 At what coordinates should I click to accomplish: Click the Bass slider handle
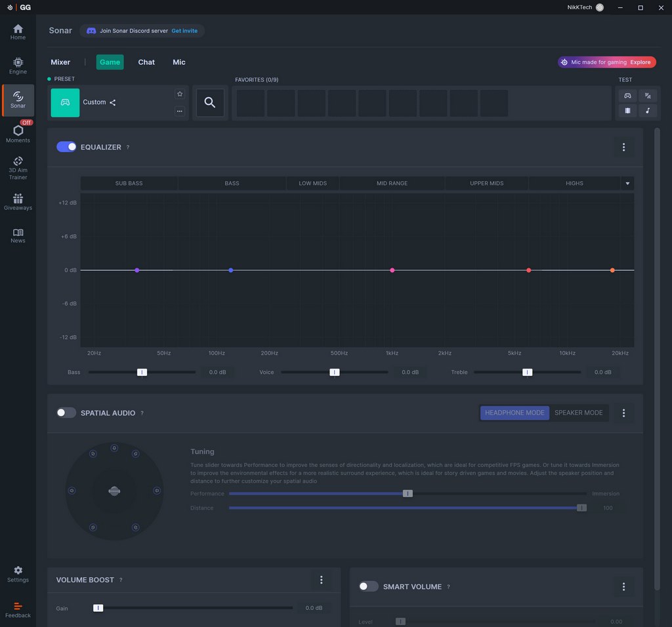(x=142, y=373)
